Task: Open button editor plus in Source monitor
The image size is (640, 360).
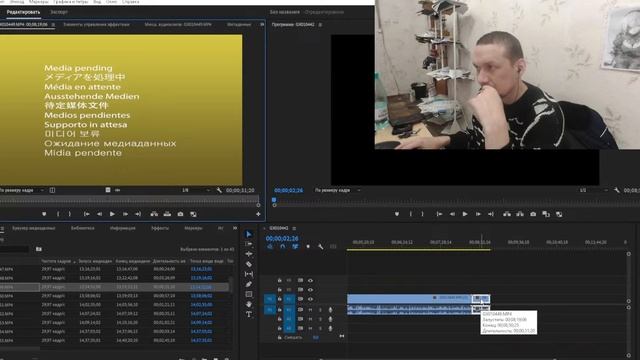Action: point(258,214)
